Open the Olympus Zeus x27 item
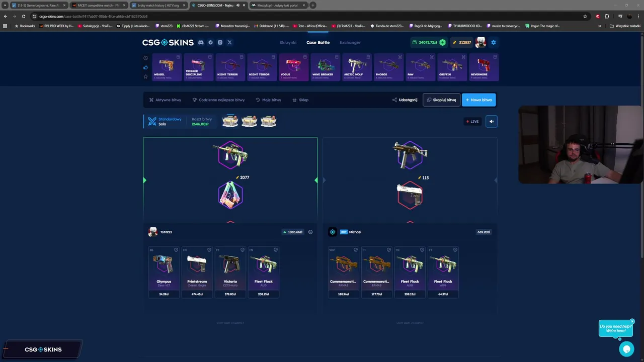This screenshot has width=644, height=362. 164,272
